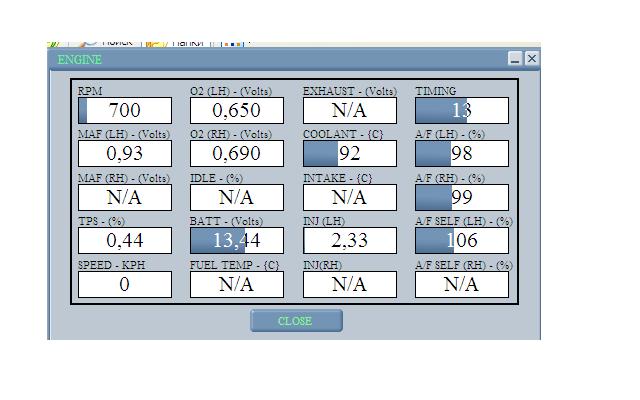This screenshot has height=400, width=640.
Task: Click the MAF (LH) volts reading
Action: point(124,153)
